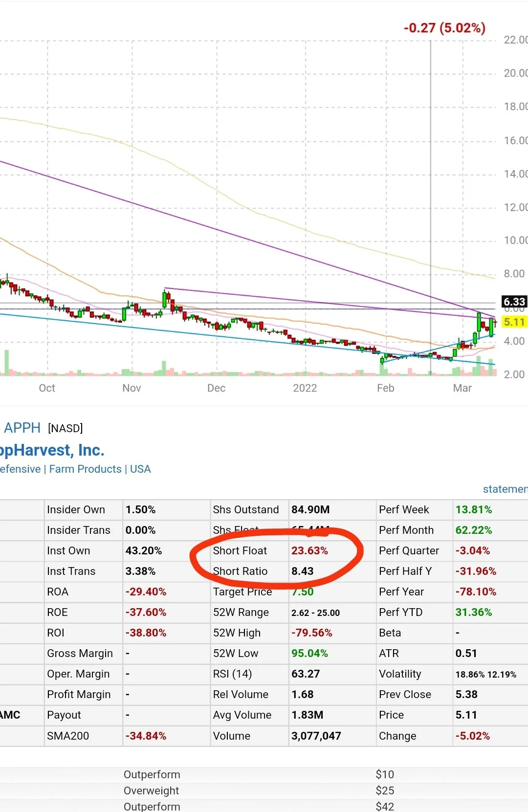Click the SMA200 value -34.84%
The width and height of the screenshot is (528, 812).
point(146,736)
